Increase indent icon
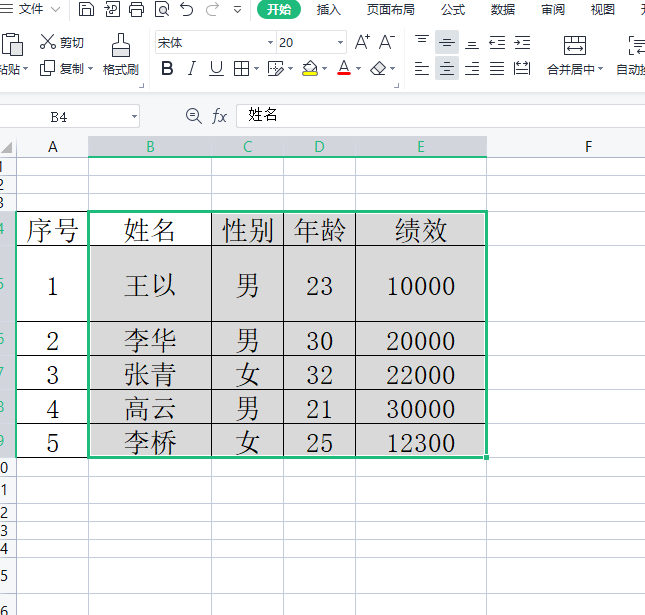 click(522, 42)
